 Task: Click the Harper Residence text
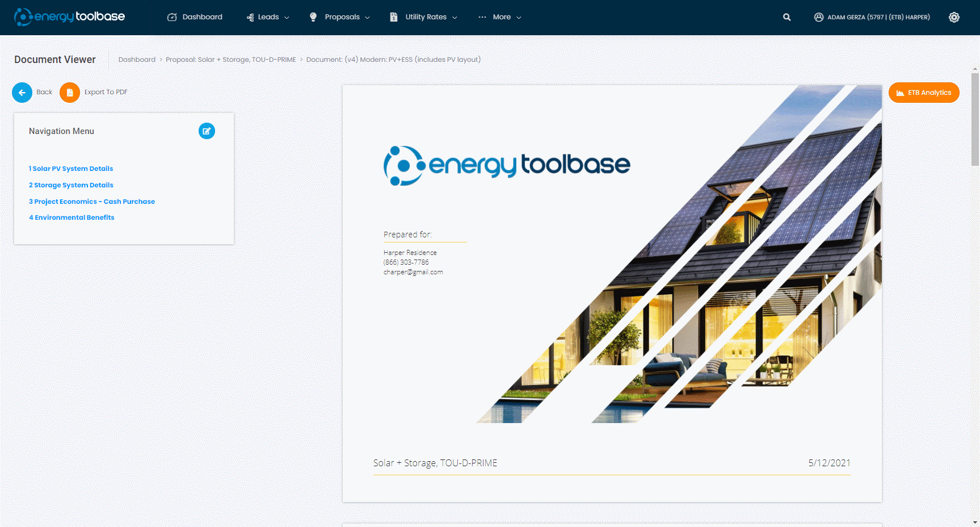click(410, 253)
